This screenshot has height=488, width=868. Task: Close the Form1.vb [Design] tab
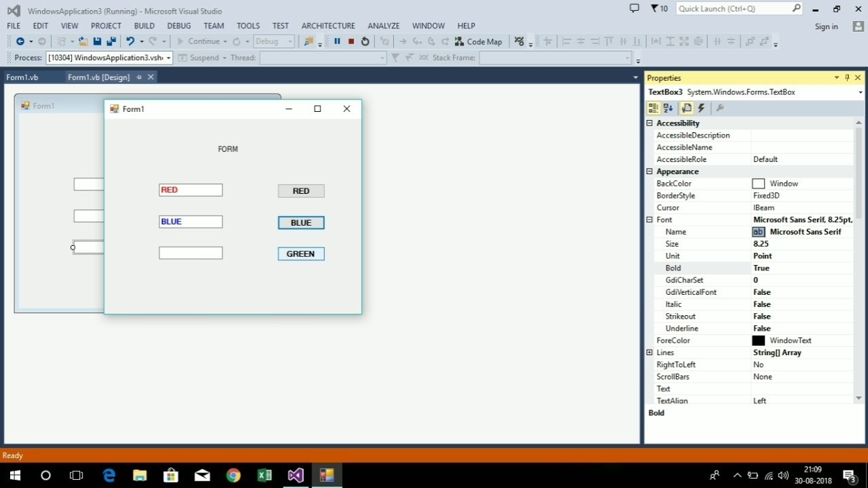[x=151, y=77]
